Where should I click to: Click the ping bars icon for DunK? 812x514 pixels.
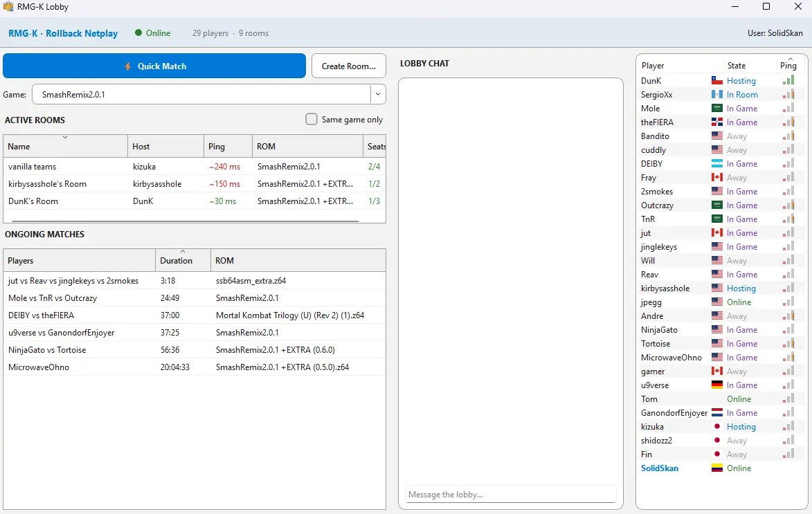tap(788, 80)
